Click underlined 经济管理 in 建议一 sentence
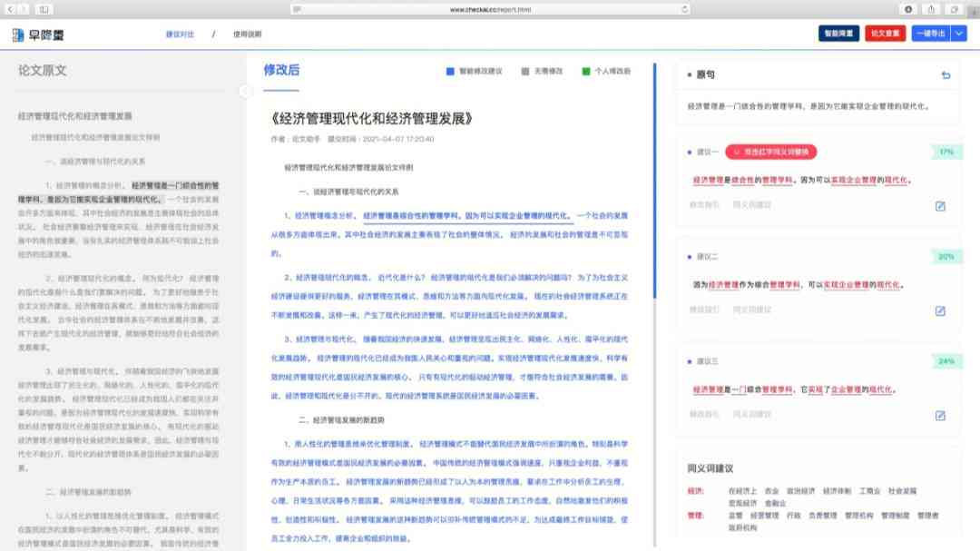980x551 pixels. point(708,180)
